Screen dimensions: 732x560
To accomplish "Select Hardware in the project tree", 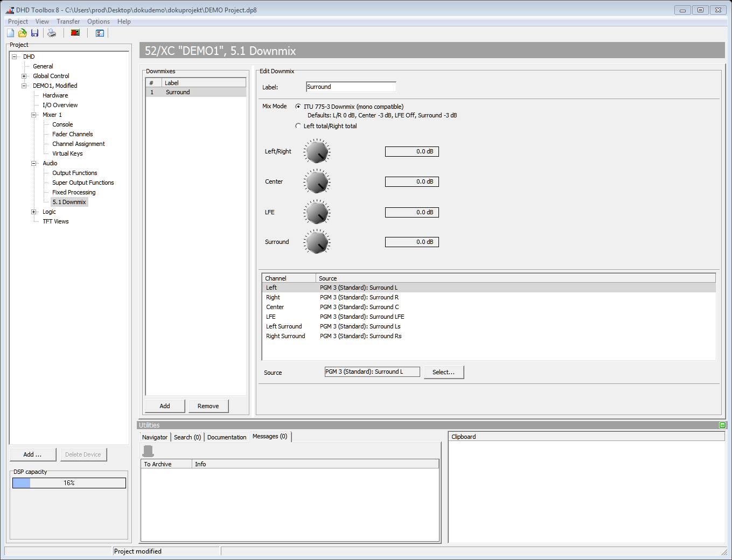I will (55, 95).
